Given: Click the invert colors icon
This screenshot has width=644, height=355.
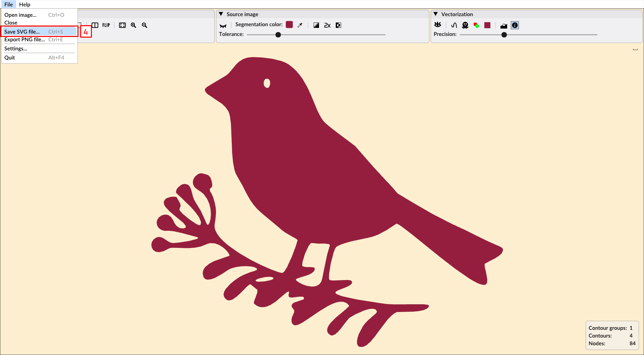Looking at the screenshot, I should (x=338, y=25).
